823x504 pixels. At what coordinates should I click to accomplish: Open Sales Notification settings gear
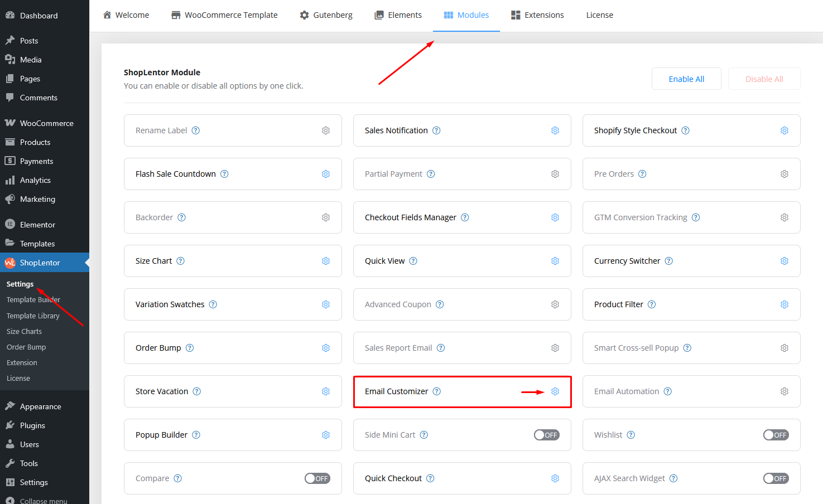coord(555,130)
